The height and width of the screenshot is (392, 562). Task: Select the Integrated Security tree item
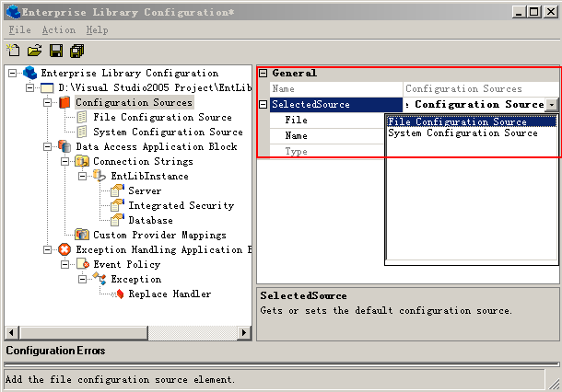coord(181,206)
